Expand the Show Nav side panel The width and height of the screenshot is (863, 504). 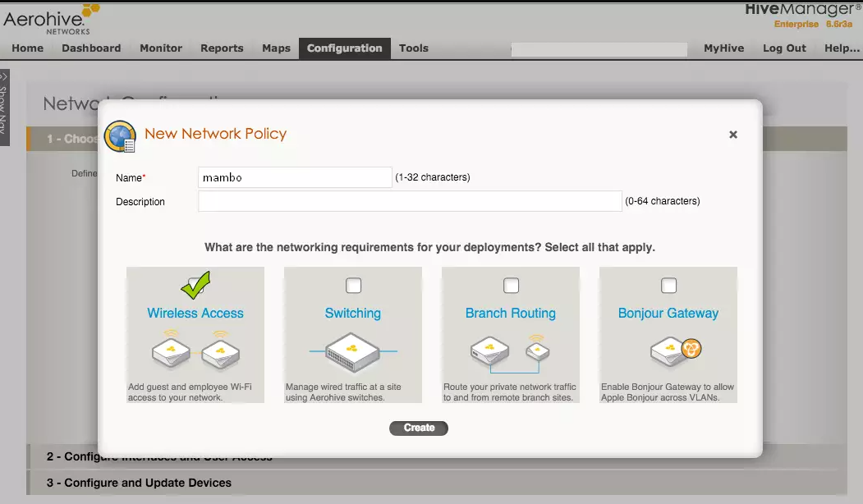click(4, 108)
